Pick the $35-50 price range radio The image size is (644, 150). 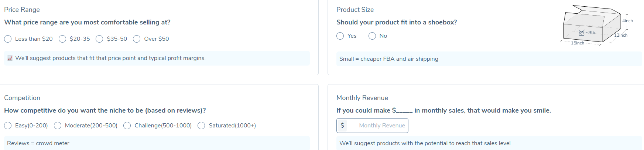point(99,39)
